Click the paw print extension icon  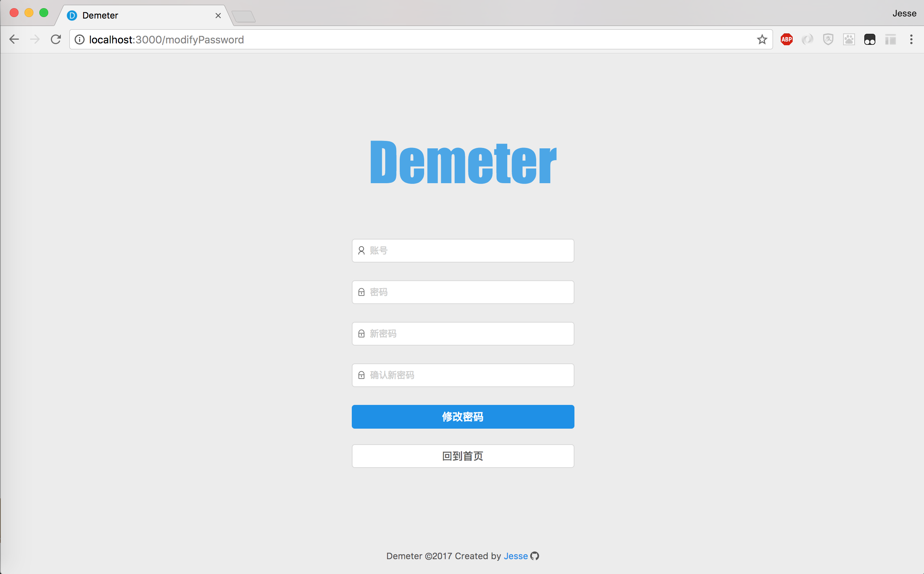tap(849, 39)
